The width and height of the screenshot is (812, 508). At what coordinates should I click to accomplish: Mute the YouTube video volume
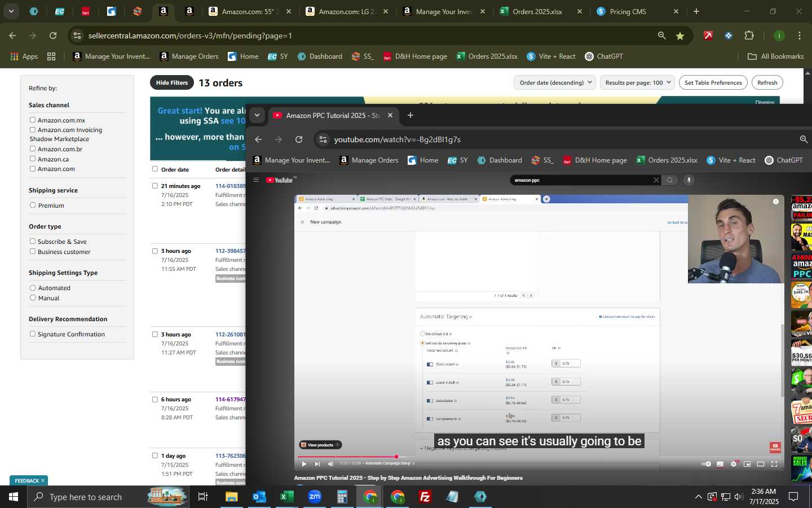click(x=330, y=464)
